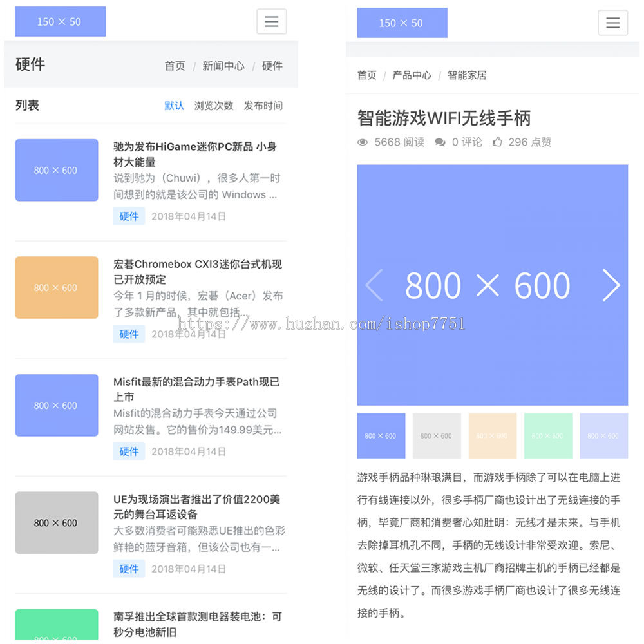Click the eye icon beside 5668 阅读
644x644 pixels.
point(362,142)
